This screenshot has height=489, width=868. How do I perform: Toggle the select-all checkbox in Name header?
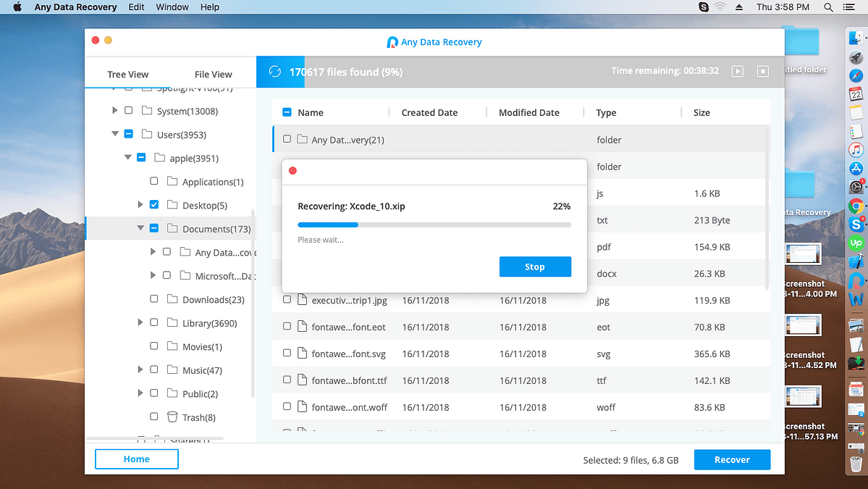pos(287,112)
